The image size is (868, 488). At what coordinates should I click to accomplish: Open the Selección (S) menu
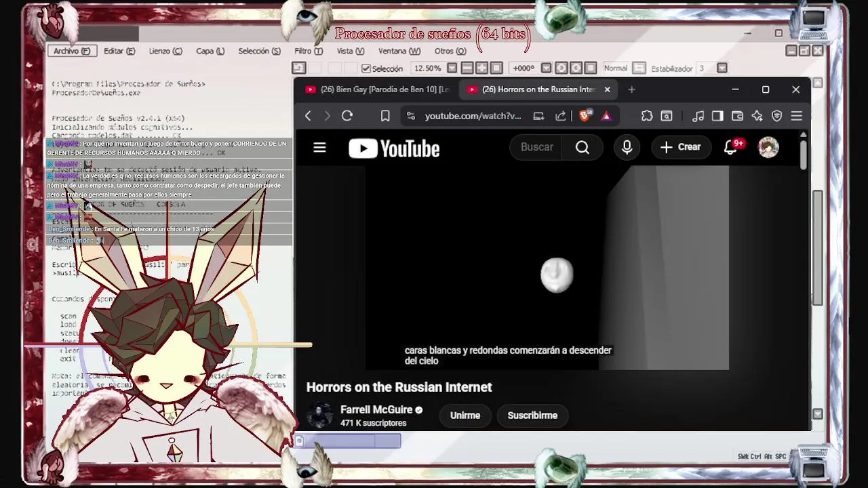click(x=259, y=51)
